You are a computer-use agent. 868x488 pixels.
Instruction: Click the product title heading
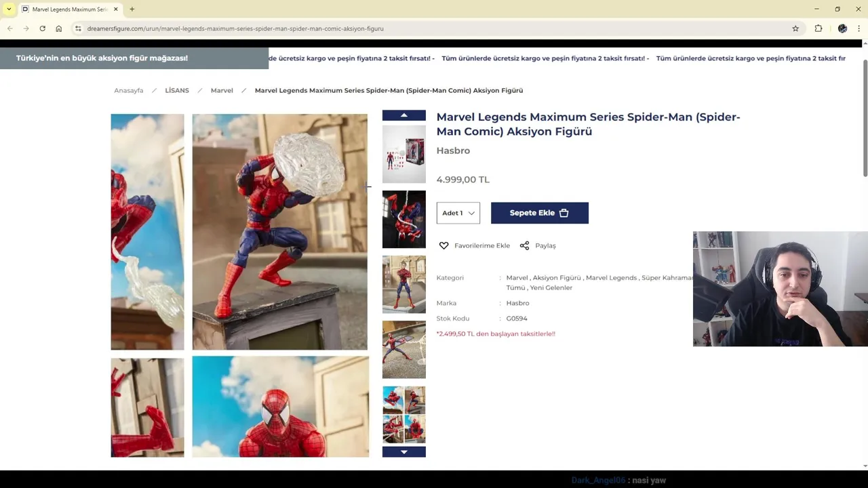click(588, 124)
